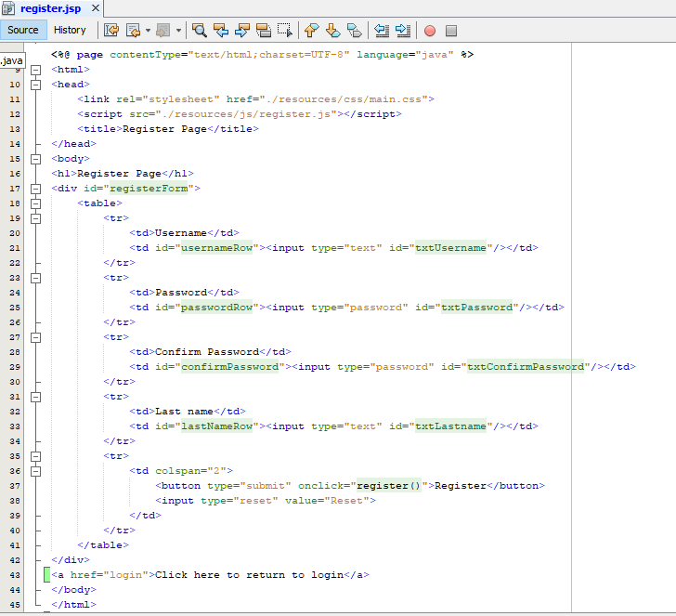Click "lastNameRow" id in code
The width and height of the screenshot is (676, 616).
point(216,426)
